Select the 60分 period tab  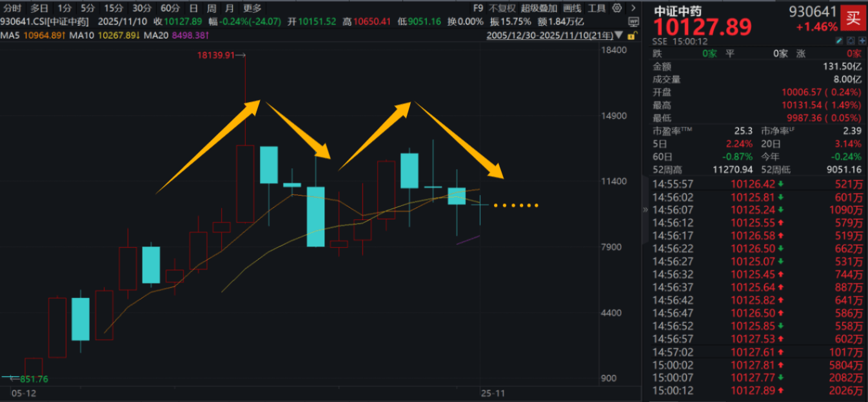click(x=170, y=8)
